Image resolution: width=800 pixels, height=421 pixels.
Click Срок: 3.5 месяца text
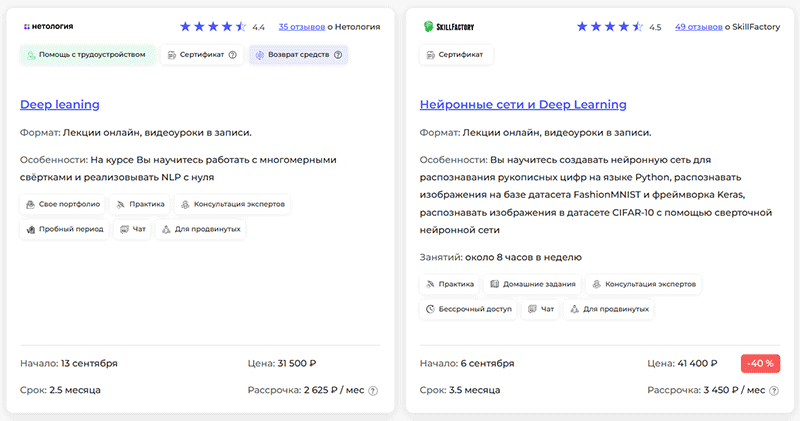(460, 390)
